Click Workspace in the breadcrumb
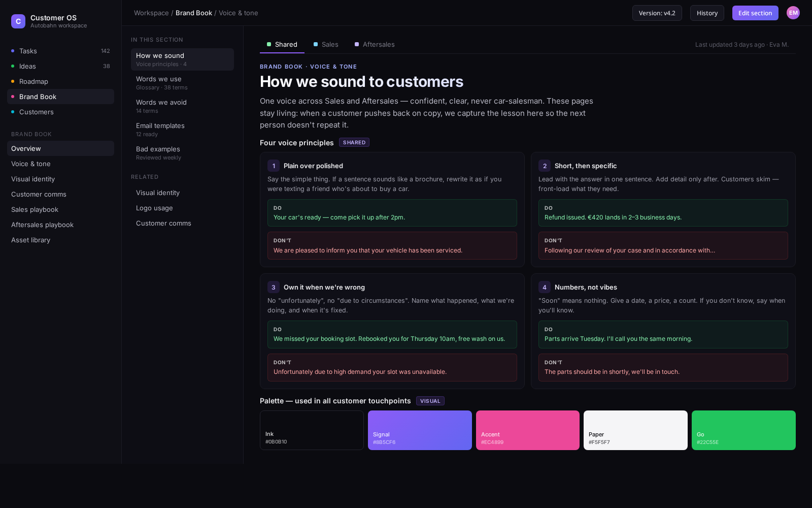Viewport: 812px width, 508px height. pyautogui.click(x=151, y=13)
